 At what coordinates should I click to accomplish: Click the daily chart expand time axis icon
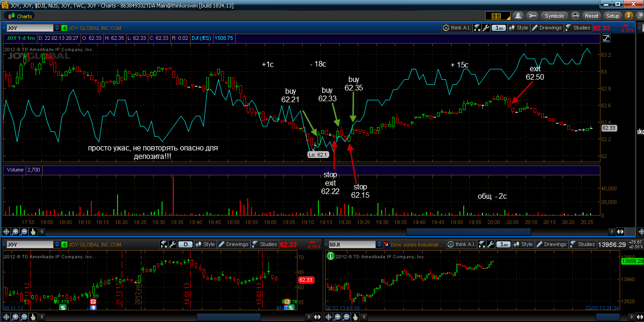pyautogui.click(x=318, y=317)
